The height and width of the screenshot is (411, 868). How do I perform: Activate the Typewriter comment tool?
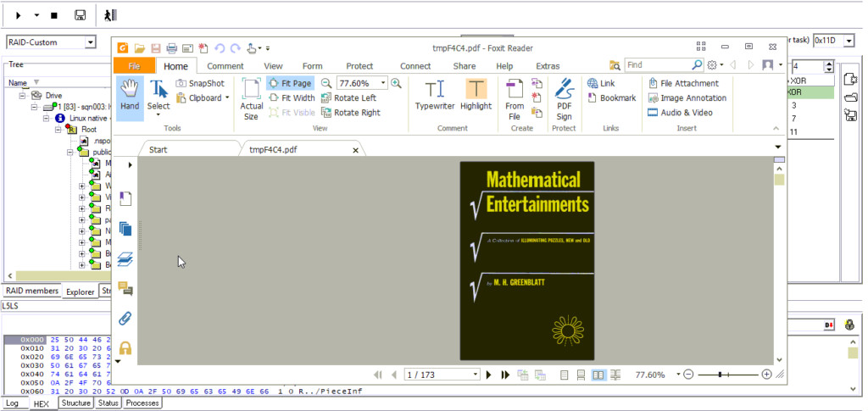point(435,95)
